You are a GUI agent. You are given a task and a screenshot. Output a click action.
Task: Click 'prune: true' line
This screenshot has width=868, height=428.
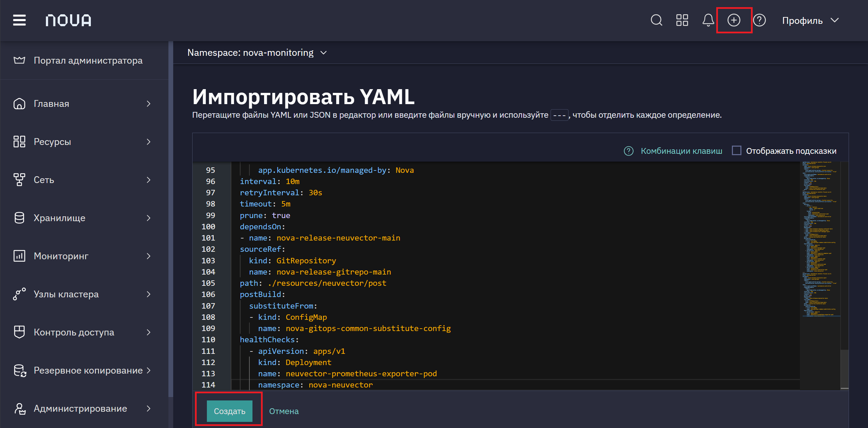pyautogui.click(x=265, y=215)
